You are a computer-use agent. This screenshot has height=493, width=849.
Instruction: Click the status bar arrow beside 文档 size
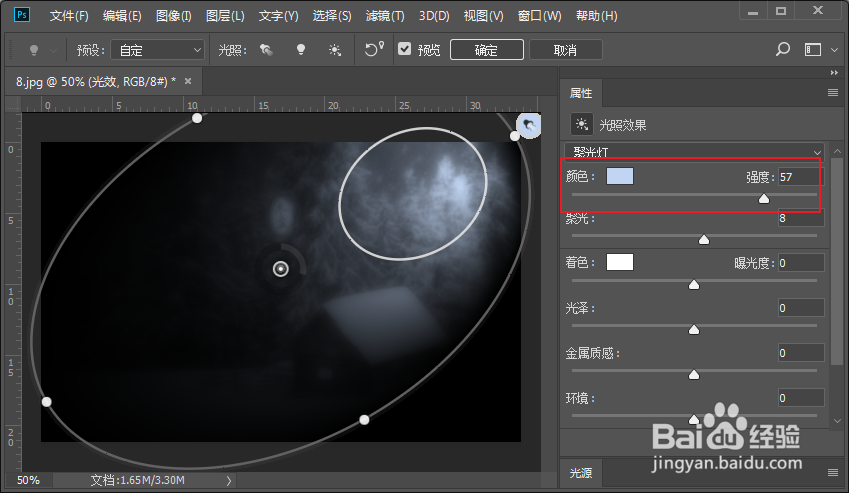coord(228,480)
